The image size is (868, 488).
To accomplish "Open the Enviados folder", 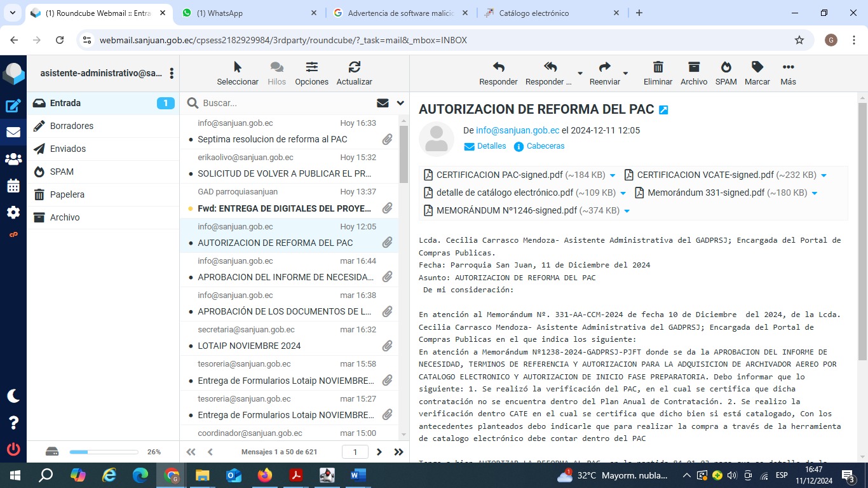I will click(x=68, y=149).
